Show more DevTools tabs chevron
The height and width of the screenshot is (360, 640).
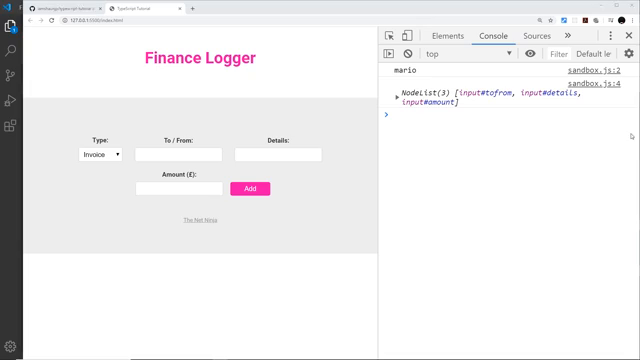[x=568, y=36]
